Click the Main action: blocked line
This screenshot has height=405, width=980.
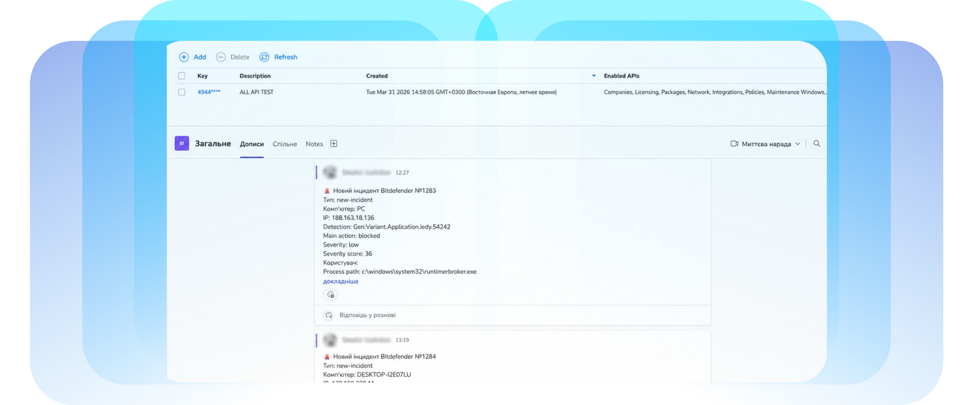coord(351,235)
